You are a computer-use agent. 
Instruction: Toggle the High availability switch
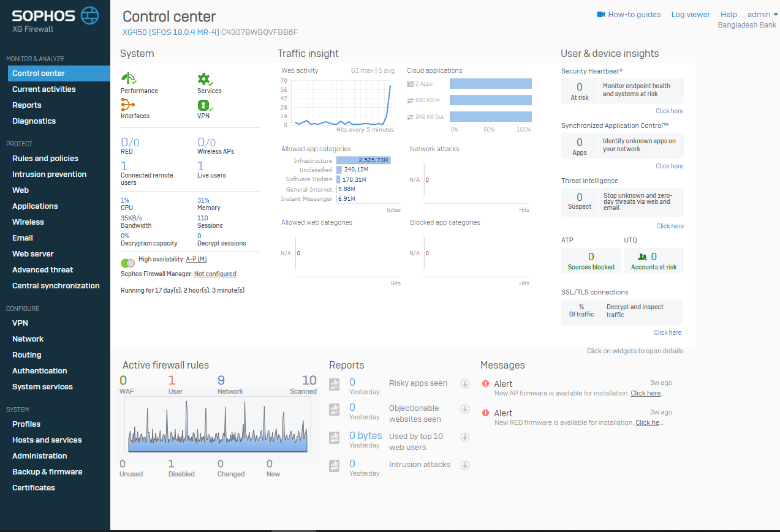[128, 263]
